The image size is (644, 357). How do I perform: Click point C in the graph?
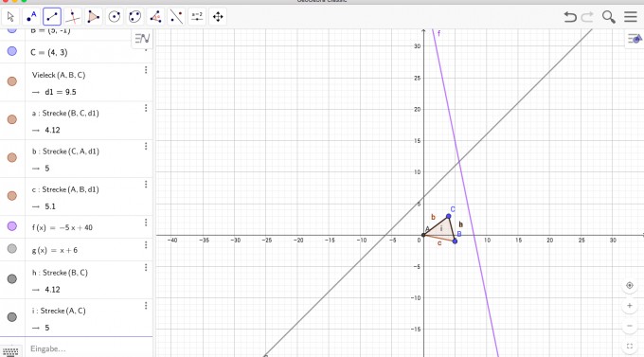[x=449, y=216]
